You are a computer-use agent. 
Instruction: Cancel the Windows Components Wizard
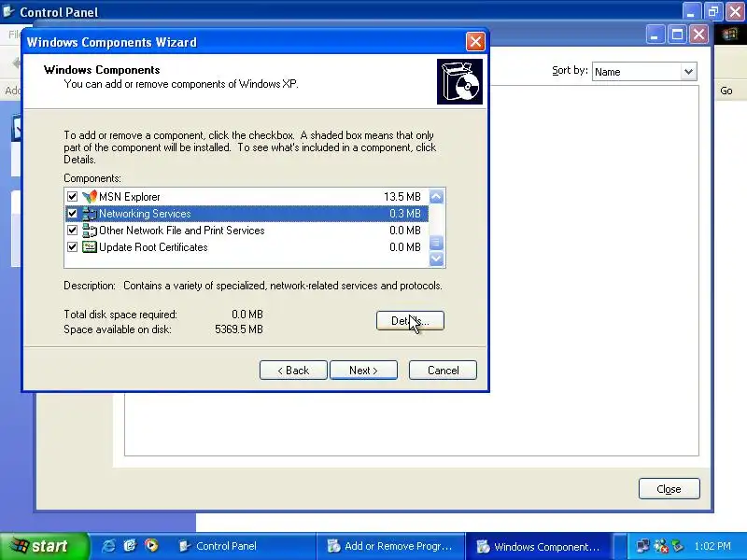pos(443,370)
